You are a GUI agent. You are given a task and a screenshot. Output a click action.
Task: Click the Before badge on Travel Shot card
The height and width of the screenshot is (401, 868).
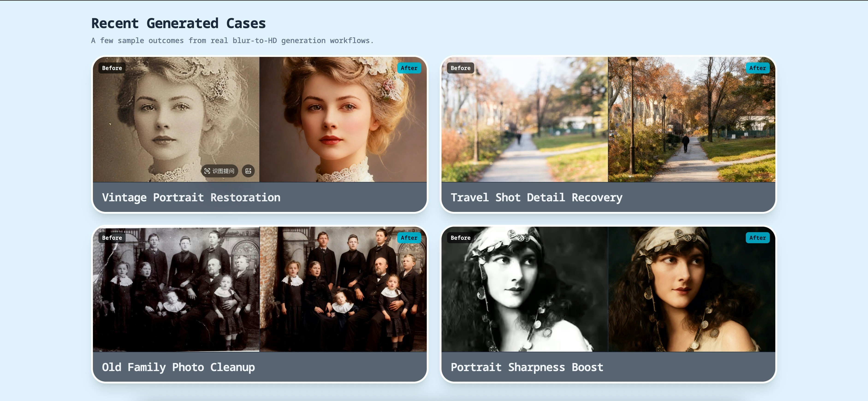pyautogui.click(x=460, y=68)
